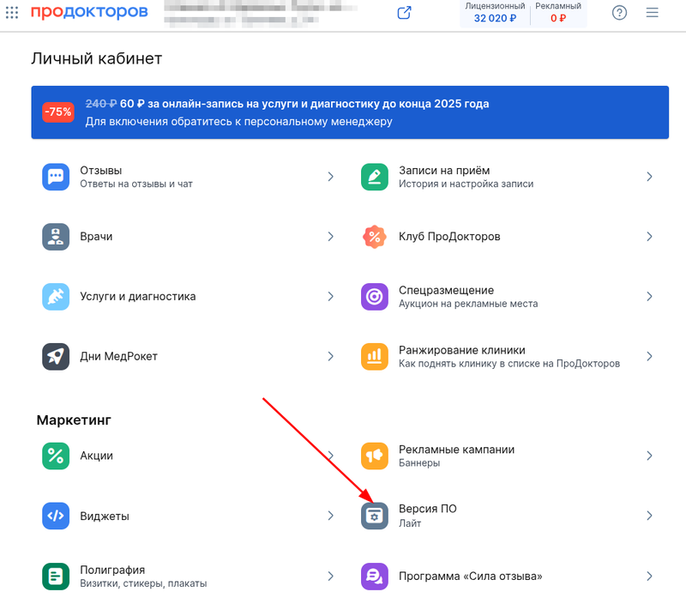The image size is (686, 616).
Task: Click the Спецразмещение target icon
Action: coord(375,297)
